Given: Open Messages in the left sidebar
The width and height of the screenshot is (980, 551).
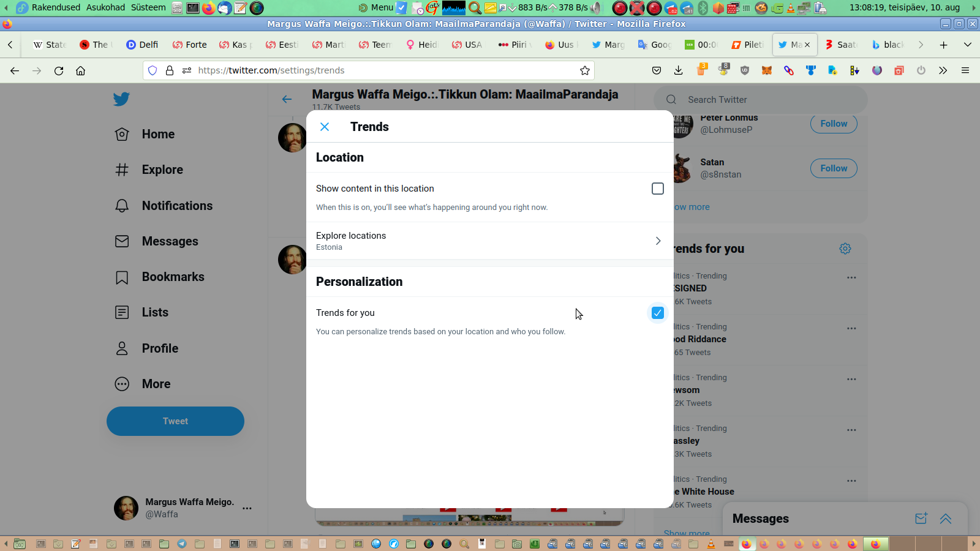Looking at the screenshot, I should point(157,241).
